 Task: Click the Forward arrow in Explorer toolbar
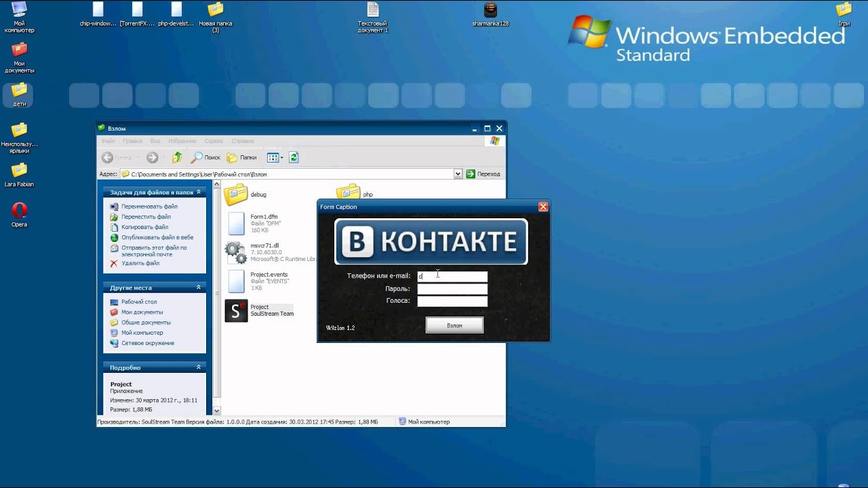pos(153,157)
